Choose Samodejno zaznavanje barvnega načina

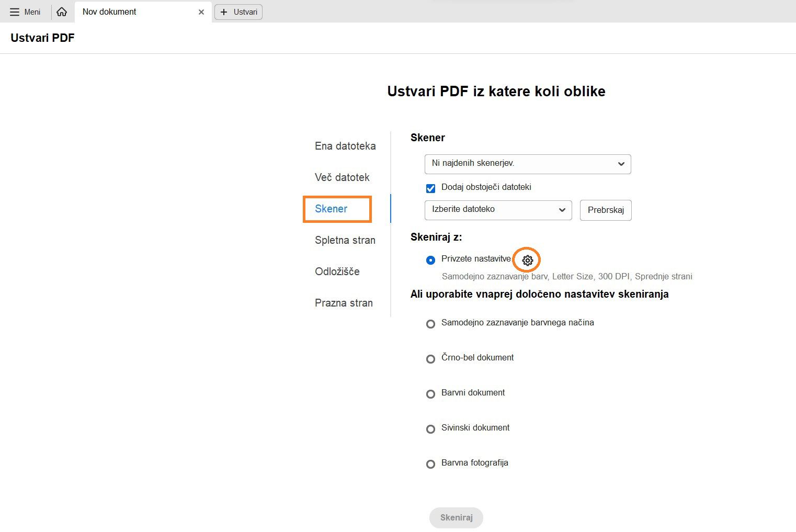(430, 324)
